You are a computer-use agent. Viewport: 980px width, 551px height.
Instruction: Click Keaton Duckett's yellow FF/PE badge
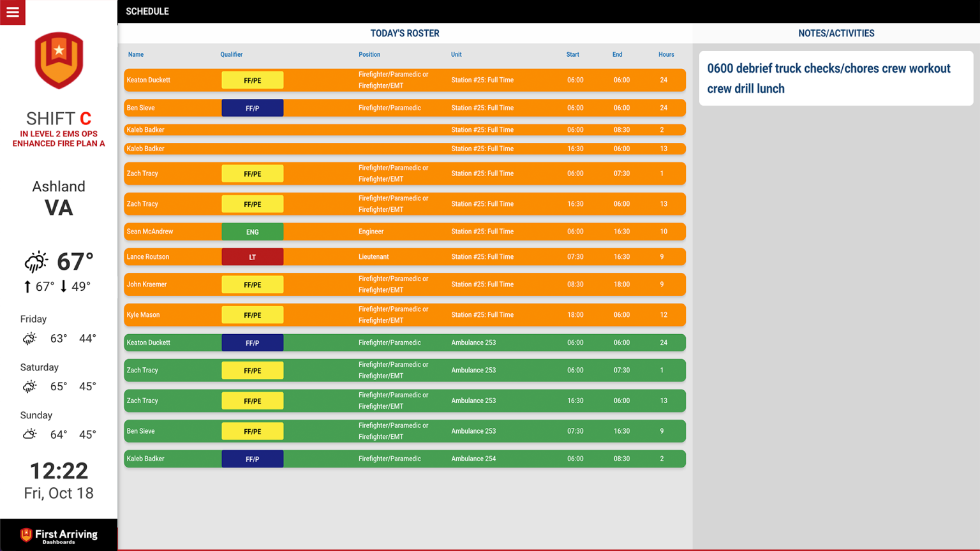(252, 80)
